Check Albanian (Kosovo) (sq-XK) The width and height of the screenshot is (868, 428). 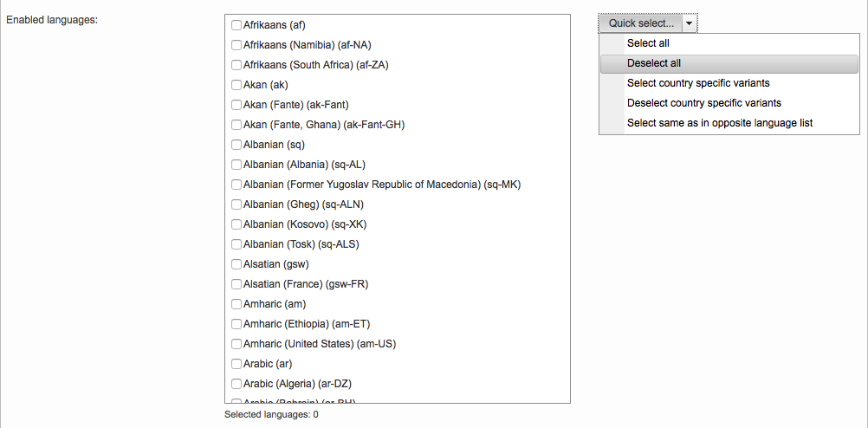[x=236, y=224]
